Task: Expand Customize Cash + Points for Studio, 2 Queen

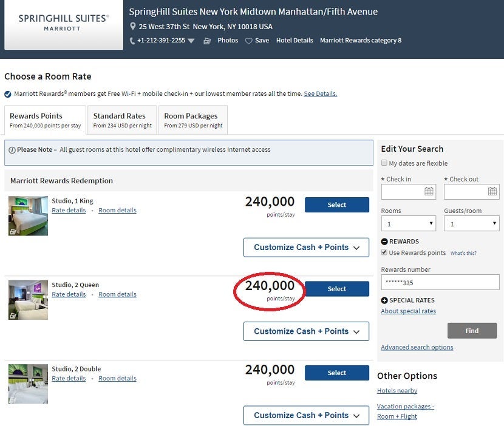Action: click(x=306, y=331)
